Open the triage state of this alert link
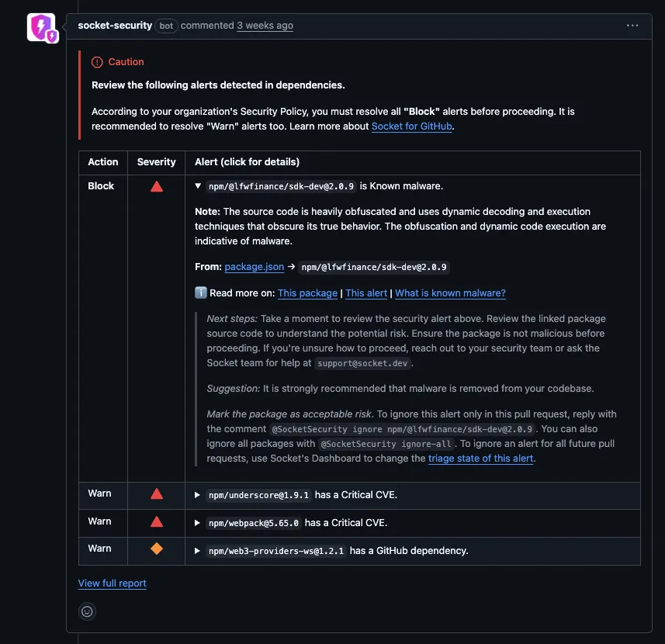Image resolution: width=665 pixels, height=644 pixels. pyautogui.click(x=480, y=458)
